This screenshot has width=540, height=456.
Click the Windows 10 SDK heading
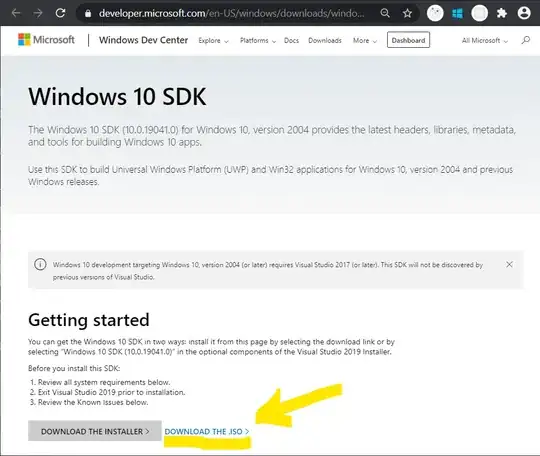pyautogui.click(x=117, y=96)
